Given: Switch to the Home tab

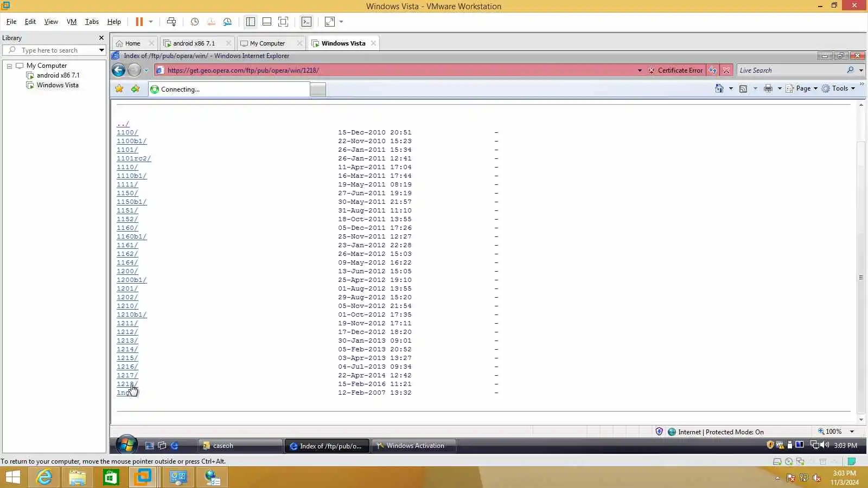Looking at the screenshot, I should click(133, 43).
